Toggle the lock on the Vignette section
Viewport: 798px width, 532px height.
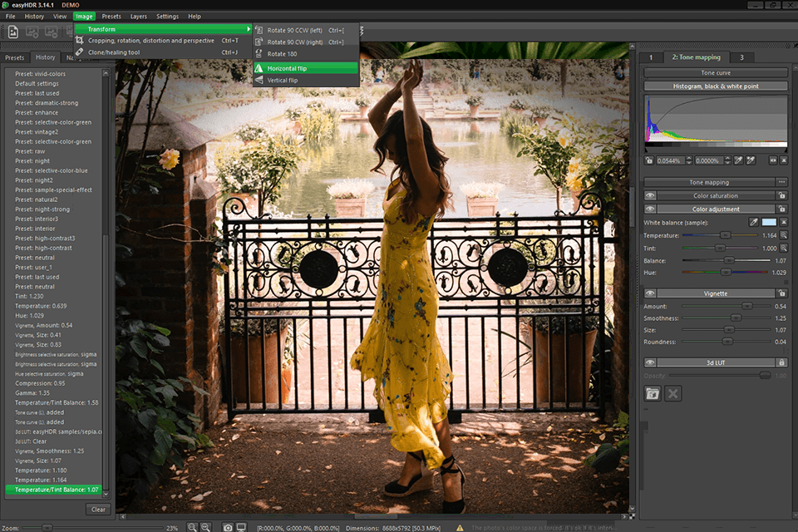(x=782, y=293)
